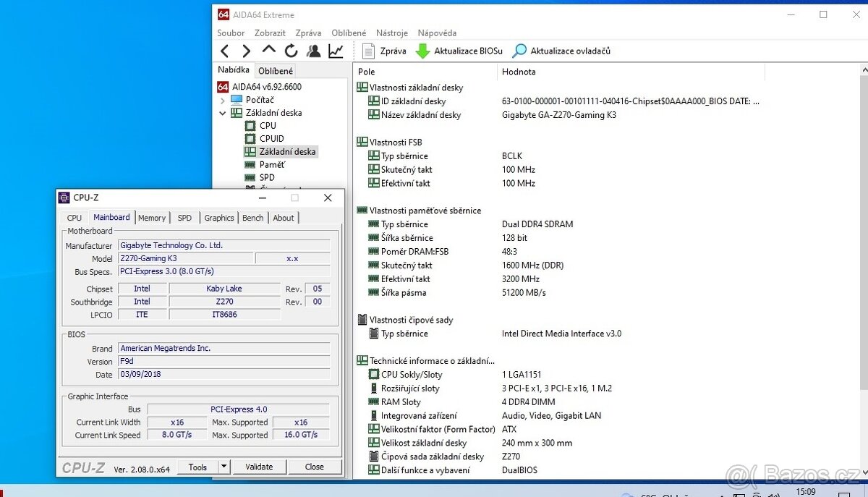Select the Typ sběrnice BCLK row
The height and width of the screenshot is (497, 868).
click(x=445, y=156)
